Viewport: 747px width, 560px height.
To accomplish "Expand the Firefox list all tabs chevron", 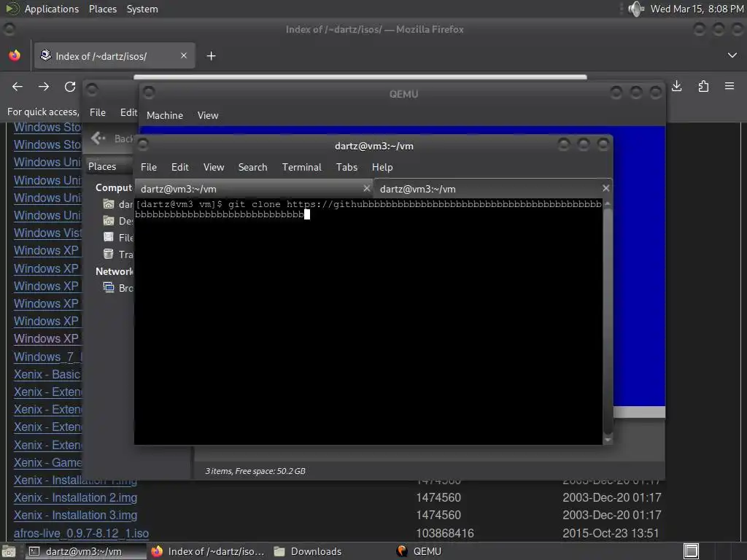I will click(732, 55).
